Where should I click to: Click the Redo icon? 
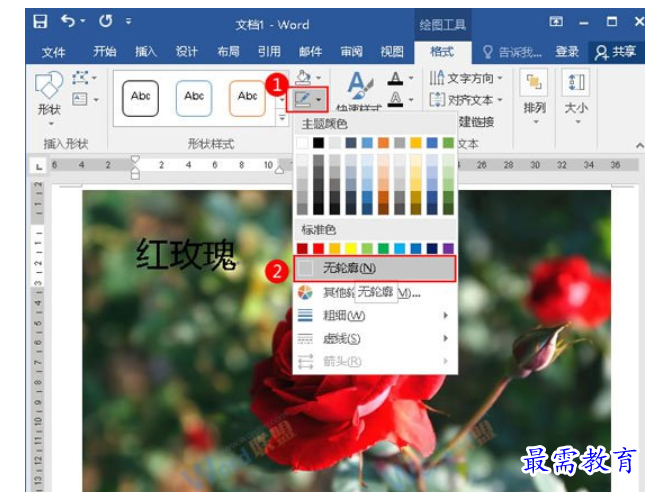(106, 21)
